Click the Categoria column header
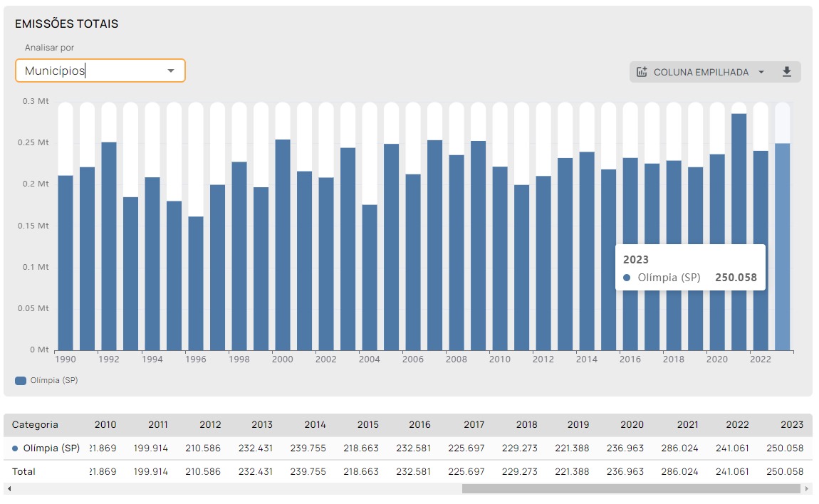Viewport: 819px width, 504px height. coord(35,424)
